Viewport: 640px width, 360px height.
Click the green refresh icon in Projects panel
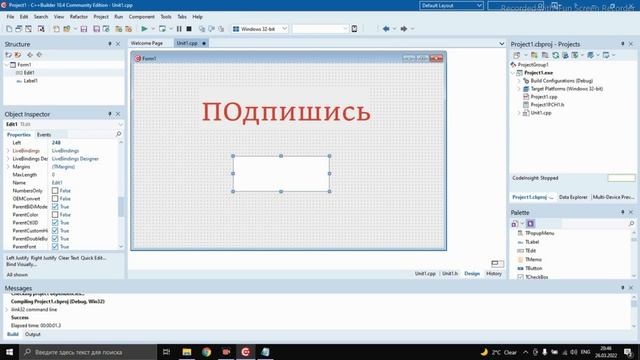[x=556, y=55]
